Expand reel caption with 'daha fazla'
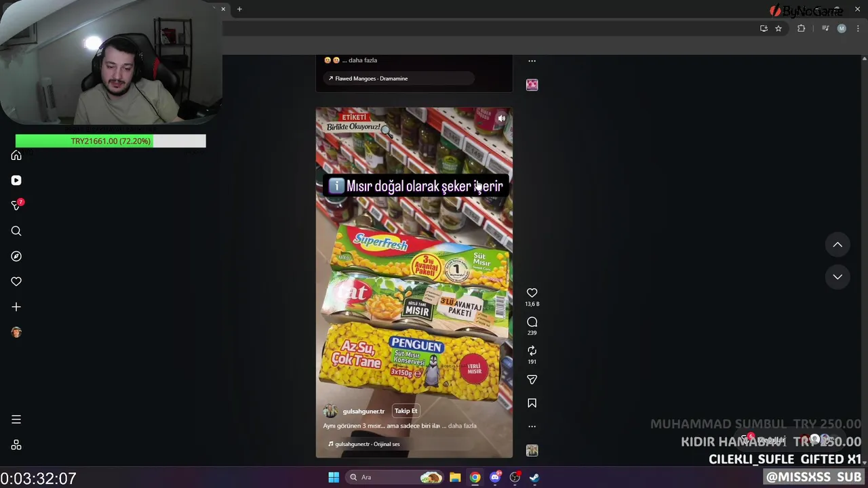 coord(462,426)
